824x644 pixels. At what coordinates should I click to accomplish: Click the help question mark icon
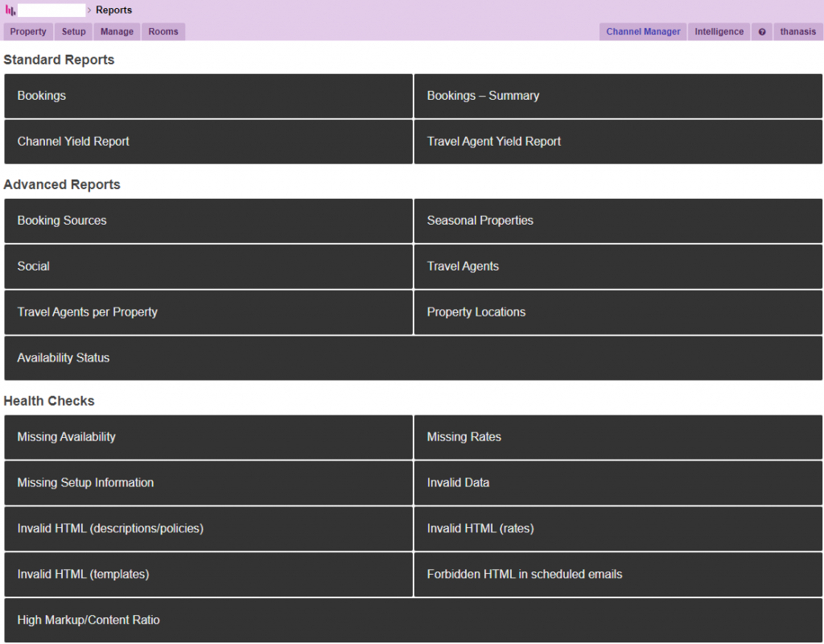click(762, 32)
